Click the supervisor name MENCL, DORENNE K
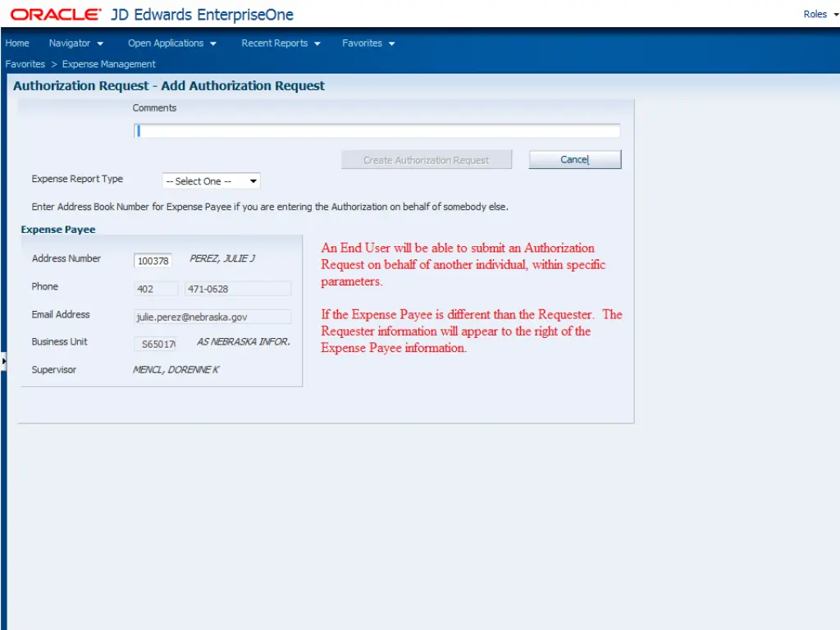The image size is (840, 630). click(176, 370)
